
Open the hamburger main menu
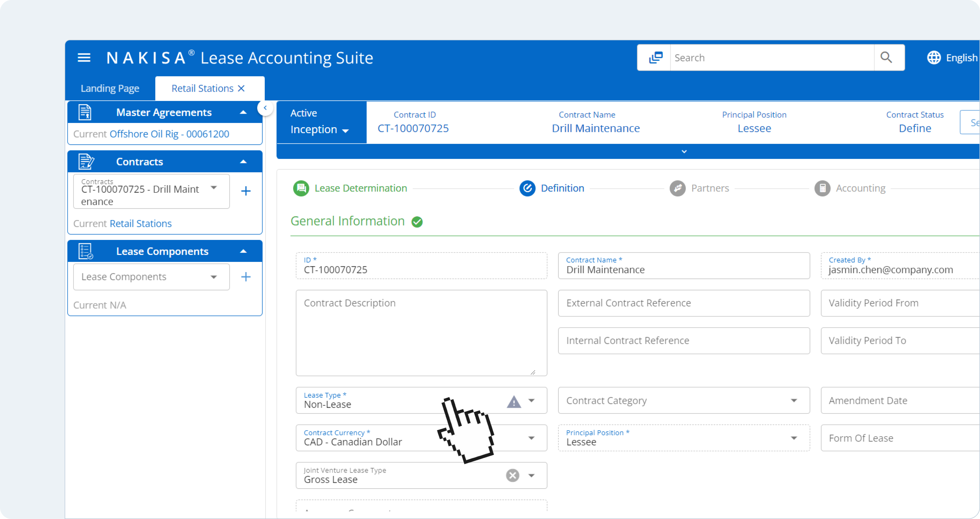84,58
